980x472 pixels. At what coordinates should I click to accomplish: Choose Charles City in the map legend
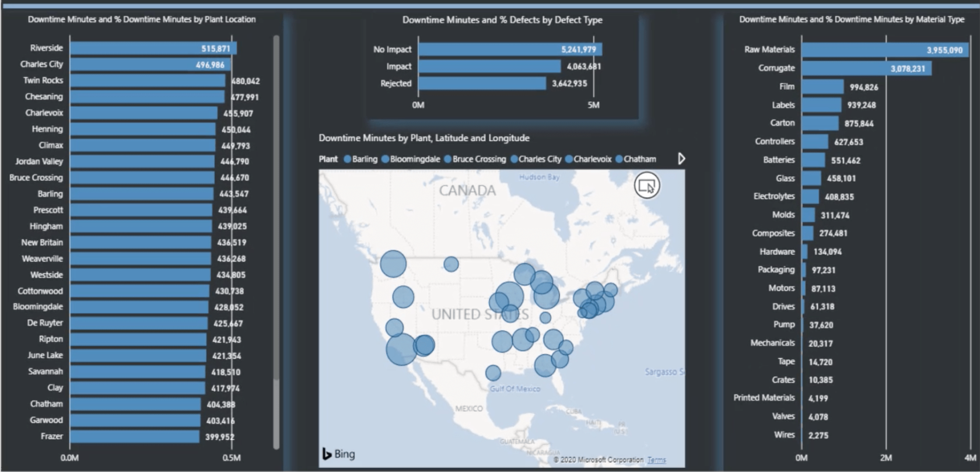535,159
